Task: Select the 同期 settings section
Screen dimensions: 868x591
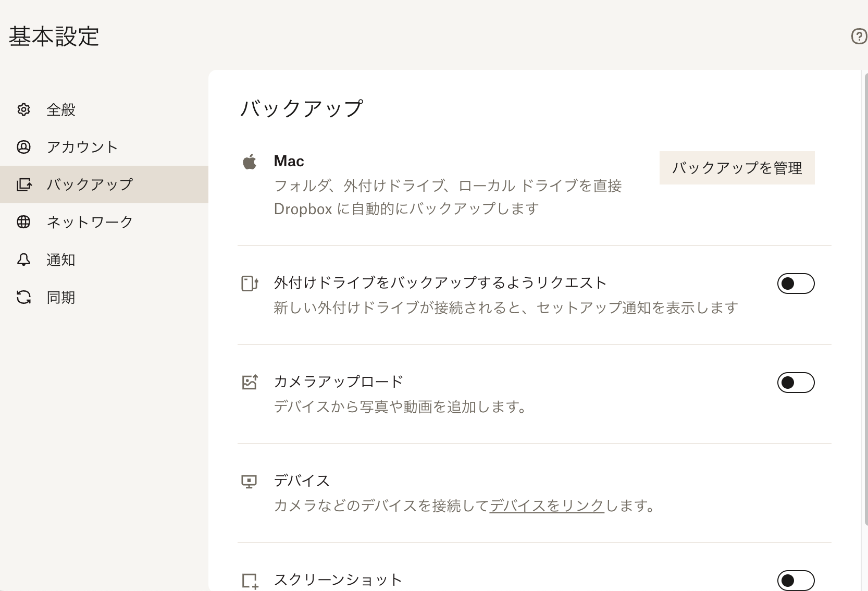Action: (x=60, y=297)
